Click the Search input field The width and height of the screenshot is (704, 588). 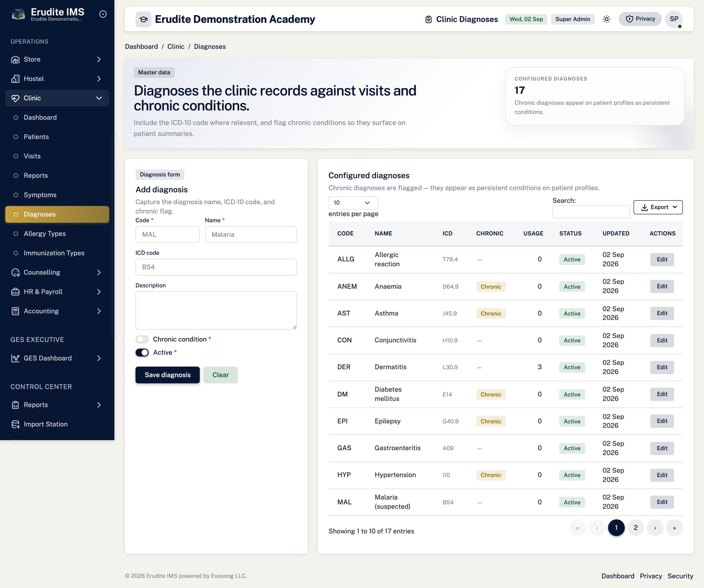[x=591, y=212]
